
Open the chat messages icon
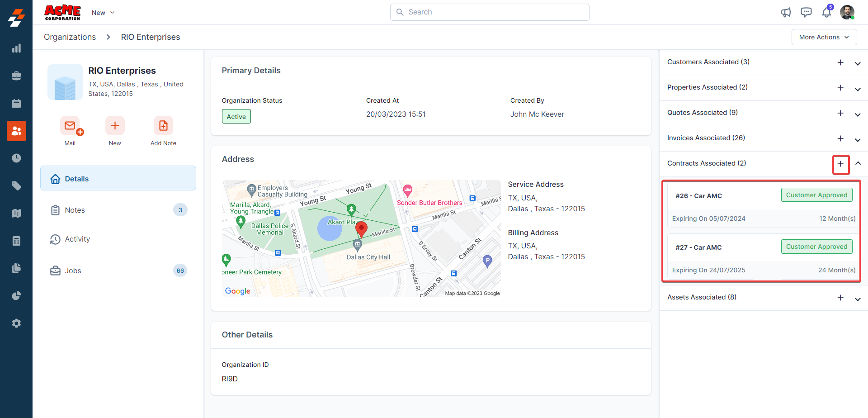coord(806,12)
